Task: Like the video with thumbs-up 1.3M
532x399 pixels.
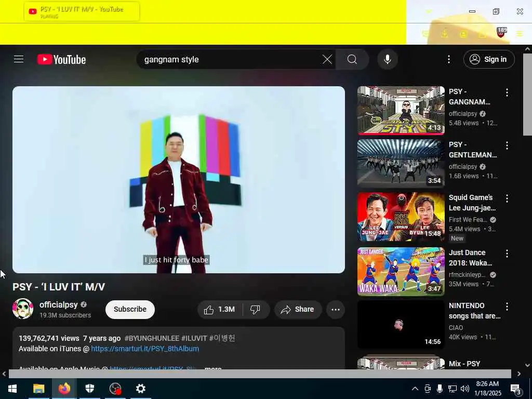Action: (x=220, y=310)
